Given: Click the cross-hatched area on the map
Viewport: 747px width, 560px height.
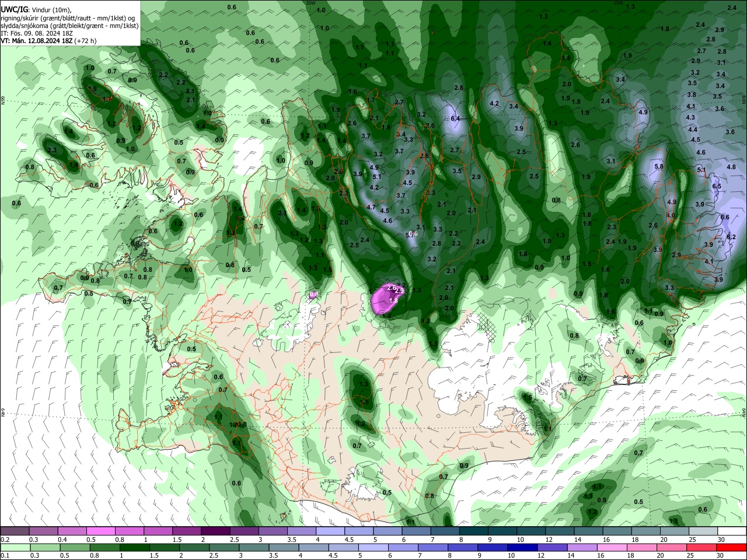Looking at the screenshot, I should (488, 327).
